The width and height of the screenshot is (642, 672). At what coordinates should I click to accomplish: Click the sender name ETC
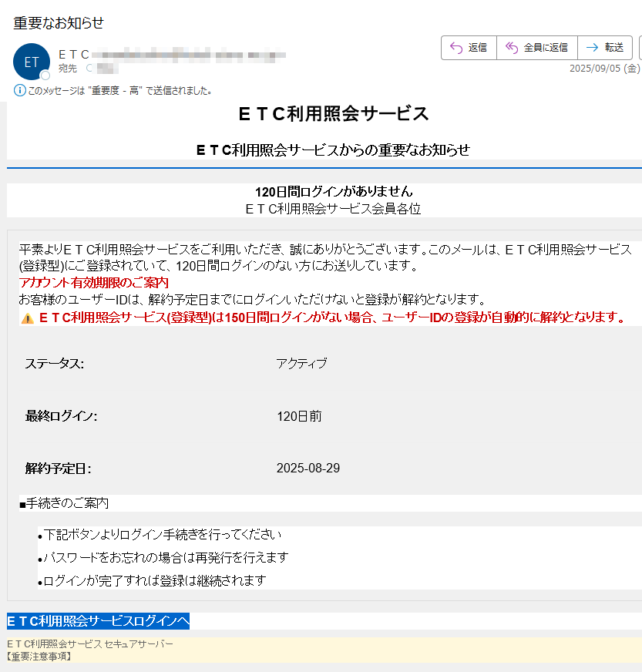[74, 55]
